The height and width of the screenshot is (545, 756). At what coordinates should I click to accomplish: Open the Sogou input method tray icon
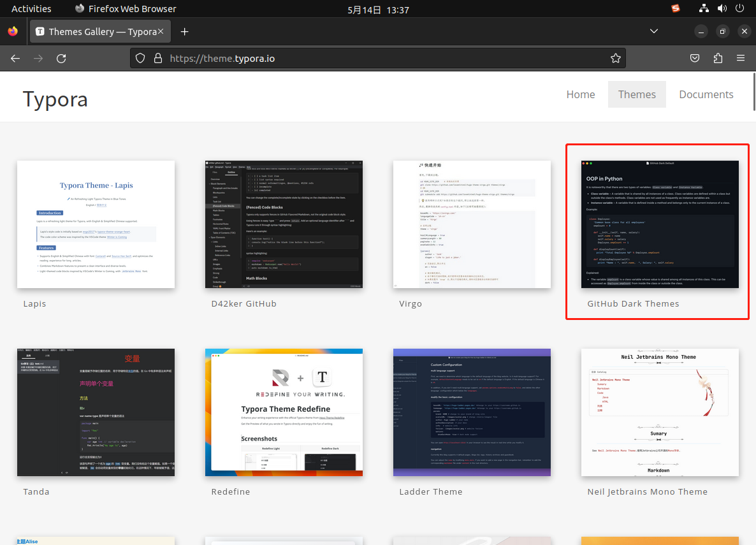[x=676, y=8]
